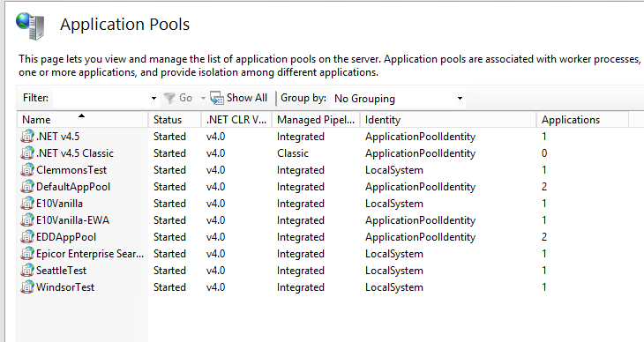Select the E10Vanilla-EWA pool name
644x342 pixels.
pyautogui.click(x=72, y=220)
